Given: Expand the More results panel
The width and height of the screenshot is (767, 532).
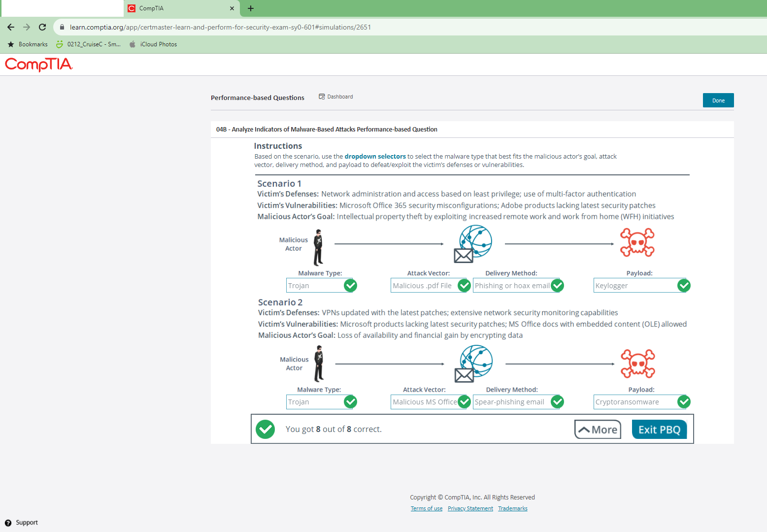Looking at the screenshot, I should tap(598, 430).
